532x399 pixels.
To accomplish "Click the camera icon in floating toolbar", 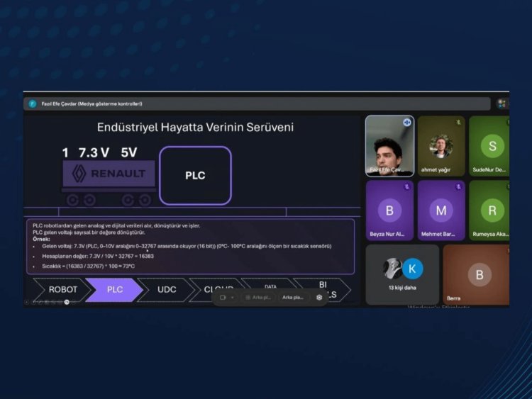I will (x=222, y=298).
